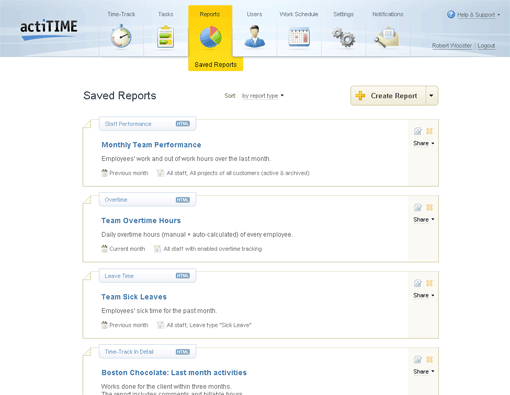Viewport: 510px width, 395px height.
Task: Delete the Team Overtime Hours report
Action: pos(429,207)
